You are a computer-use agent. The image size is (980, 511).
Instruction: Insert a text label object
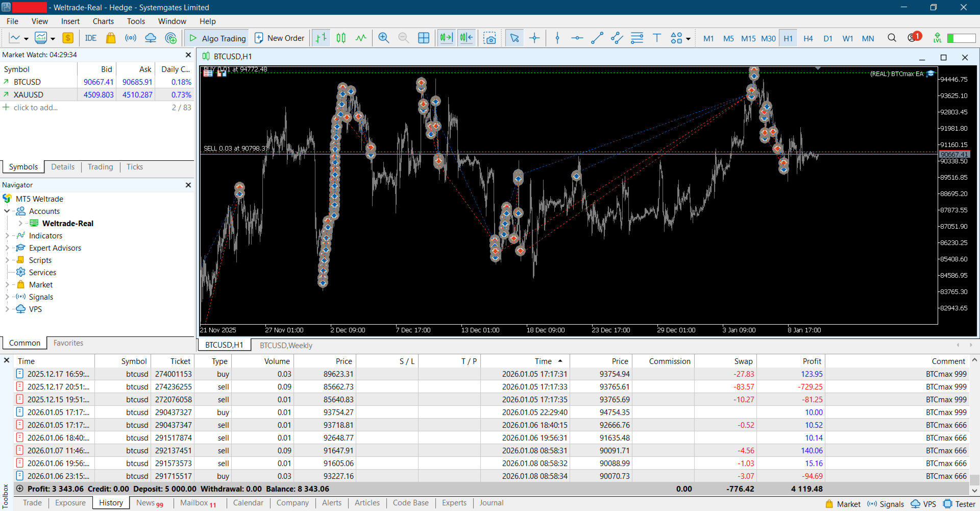(657, 38)
